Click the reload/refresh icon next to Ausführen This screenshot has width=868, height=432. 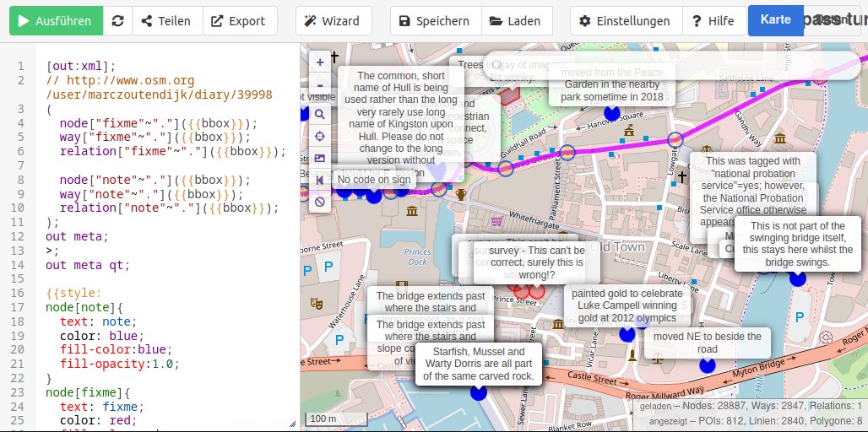pyautogui.click(x=117, y=21)
